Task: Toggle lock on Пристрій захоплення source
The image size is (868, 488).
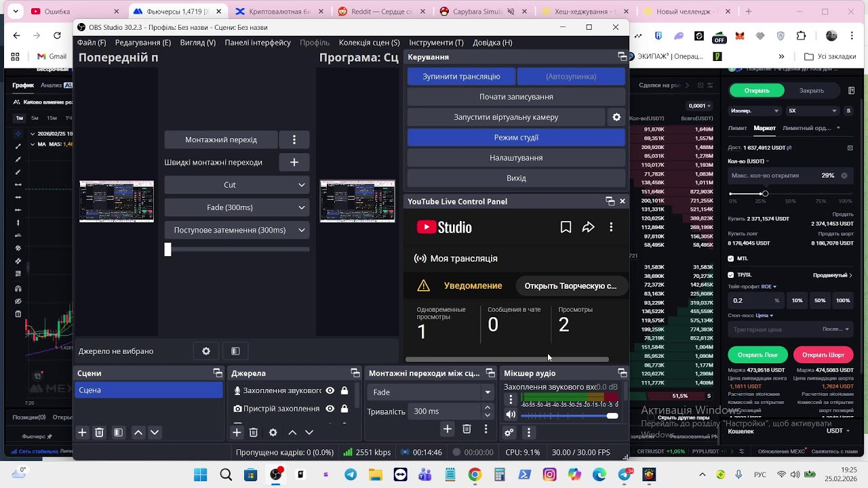Action: coord(344,409)
